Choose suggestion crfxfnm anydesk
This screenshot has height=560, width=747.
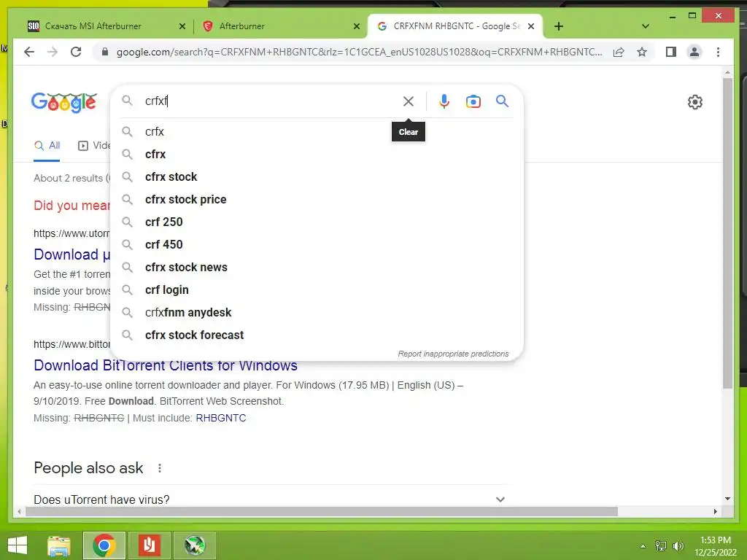tap(317, 312)
